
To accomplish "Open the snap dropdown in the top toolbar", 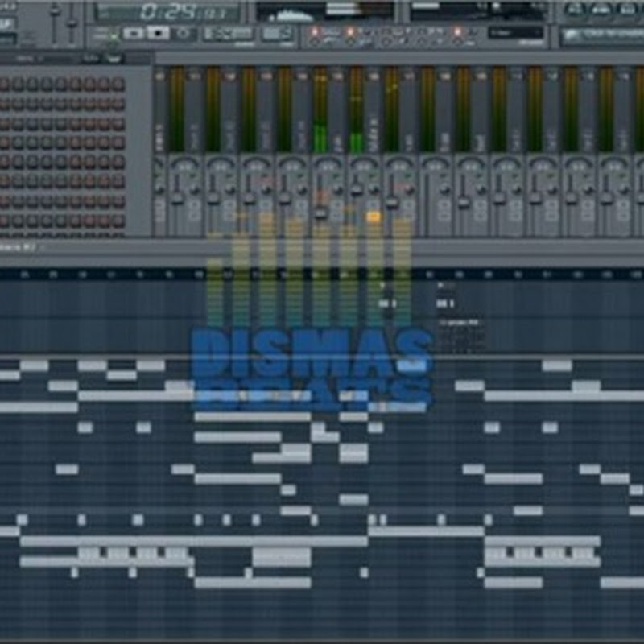I will click(x=515, y=32).
